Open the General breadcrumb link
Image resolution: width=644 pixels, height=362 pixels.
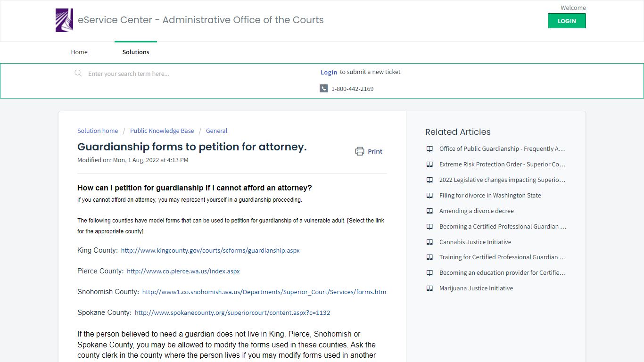coord(216,131)
